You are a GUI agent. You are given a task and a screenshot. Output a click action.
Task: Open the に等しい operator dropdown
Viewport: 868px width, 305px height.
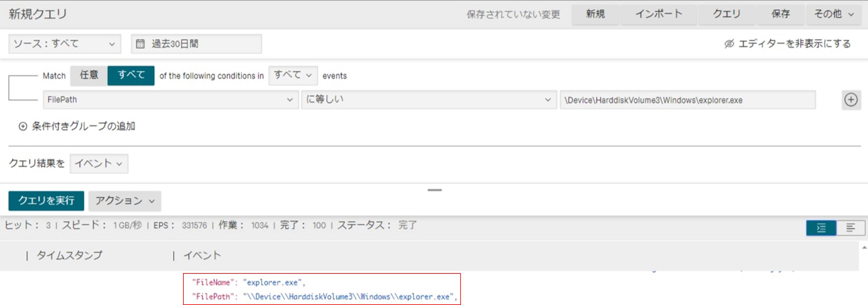(429, 100)
